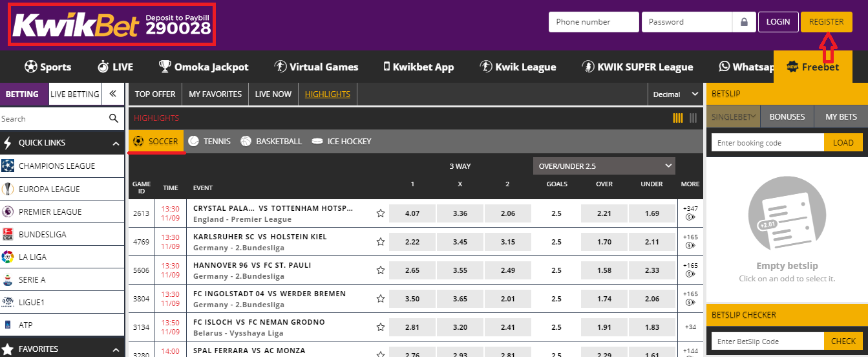The width and height of the screenshot is (868, 357).
Task: Favorite Hannover 96 vs FC St. Pauli
Action: coord(381,270)
